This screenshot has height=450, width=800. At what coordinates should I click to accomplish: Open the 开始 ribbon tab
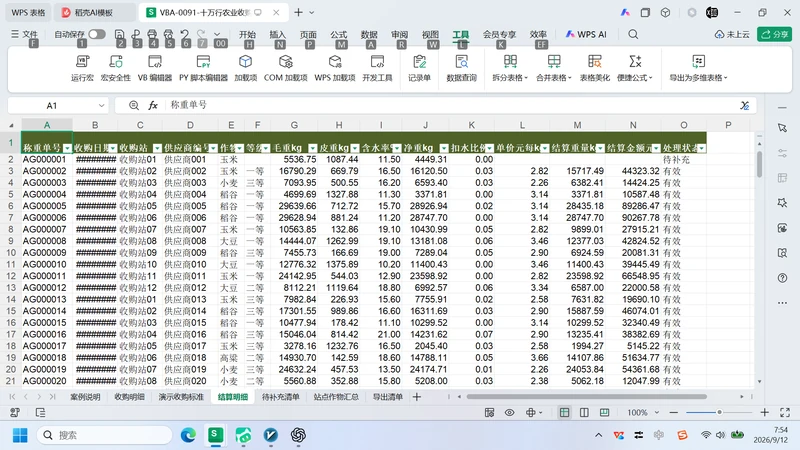(x=247, y=34)
